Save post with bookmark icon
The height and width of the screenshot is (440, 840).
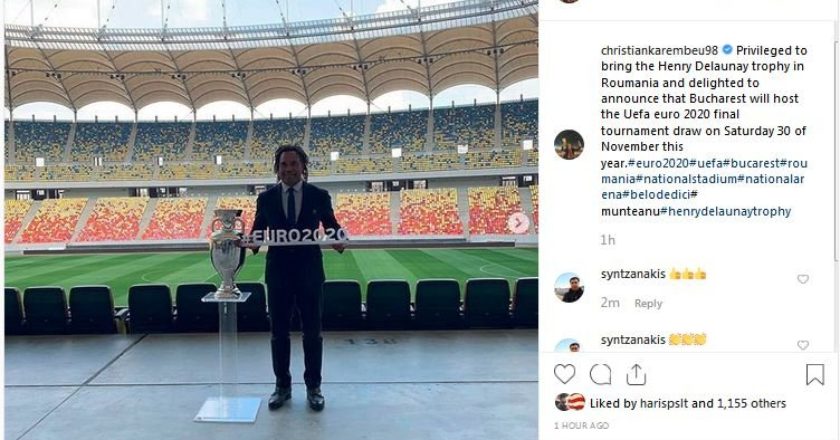(x=815, y=374)
